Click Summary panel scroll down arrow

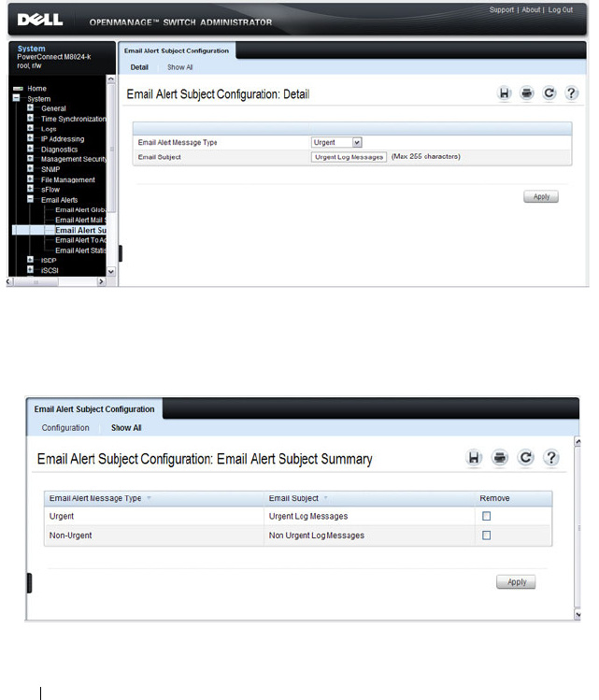(x=578, y=615)
